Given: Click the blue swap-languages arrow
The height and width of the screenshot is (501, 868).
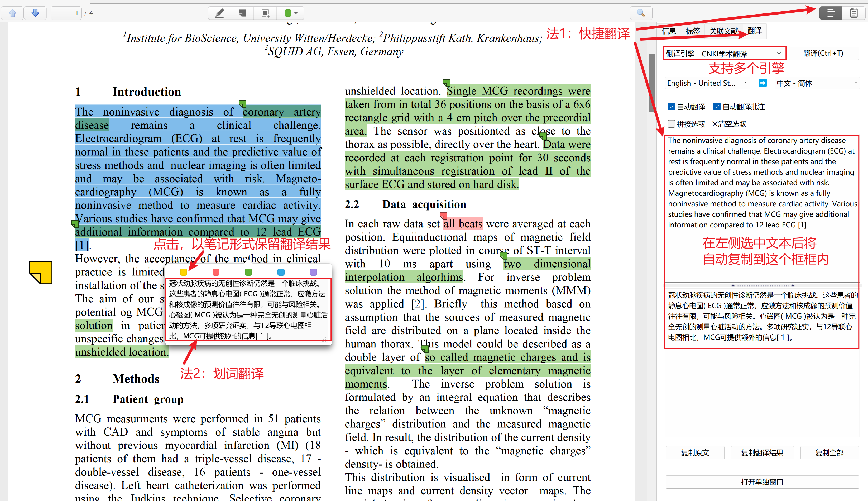Looking at the screenshot, I should tap(763, 83).
